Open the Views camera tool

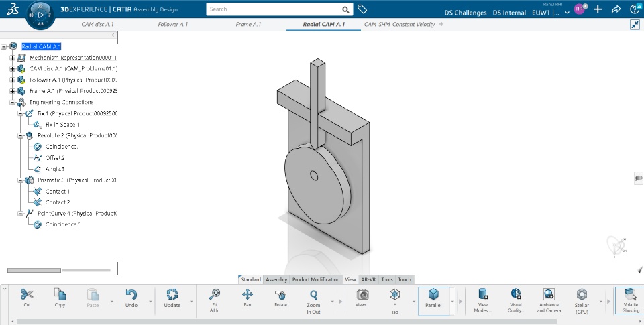click(x=362, y=298)
